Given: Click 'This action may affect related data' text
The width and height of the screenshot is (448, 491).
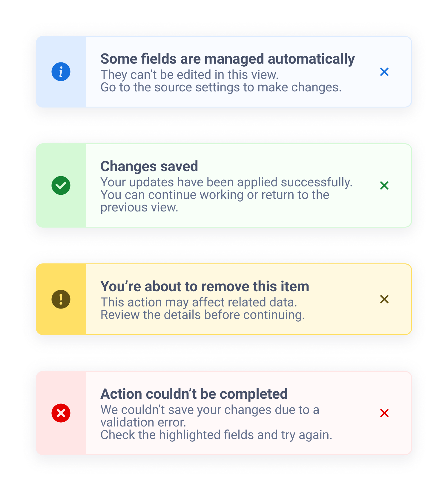Looking at the screenshot, I should [199, 302].
